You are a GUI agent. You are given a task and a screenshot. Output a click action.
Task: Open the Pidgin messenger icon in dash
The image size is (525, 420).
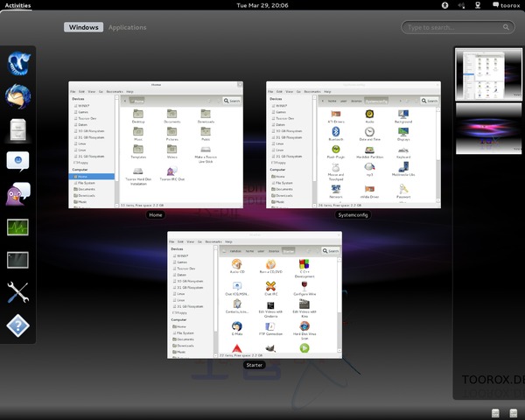(19, 194)
